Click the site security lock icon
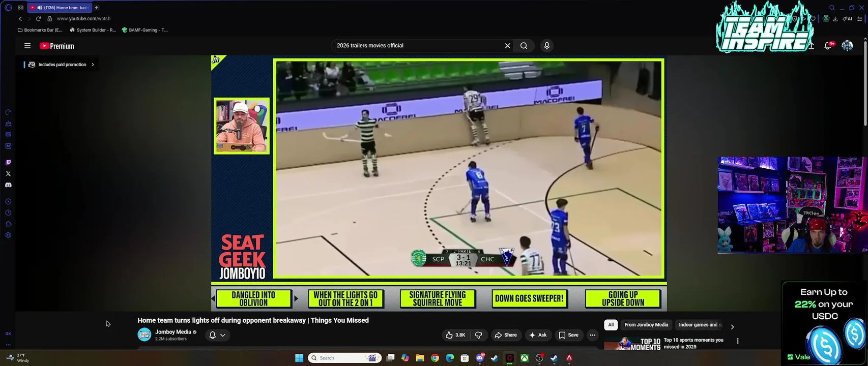Screen dimensions: 868x366 coord(49,19)
